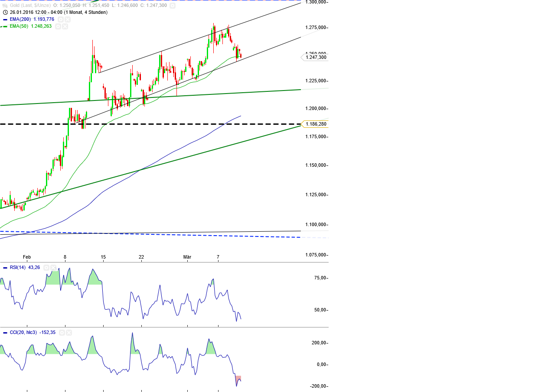Open settings for the EMA(50) indicator

pyautogui.click(x=58, y=26)
